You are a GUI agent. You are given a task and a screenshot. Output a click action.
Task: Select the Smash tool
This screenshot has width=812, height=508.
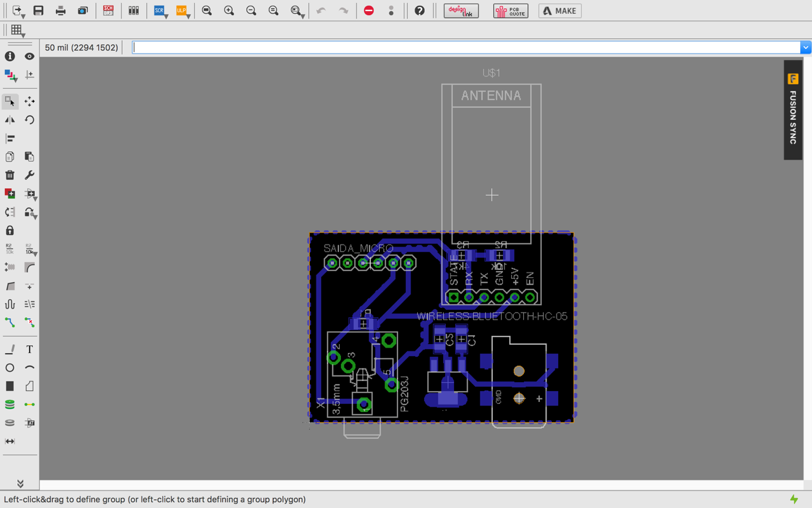pyautogui.click(x=10, y=267)
